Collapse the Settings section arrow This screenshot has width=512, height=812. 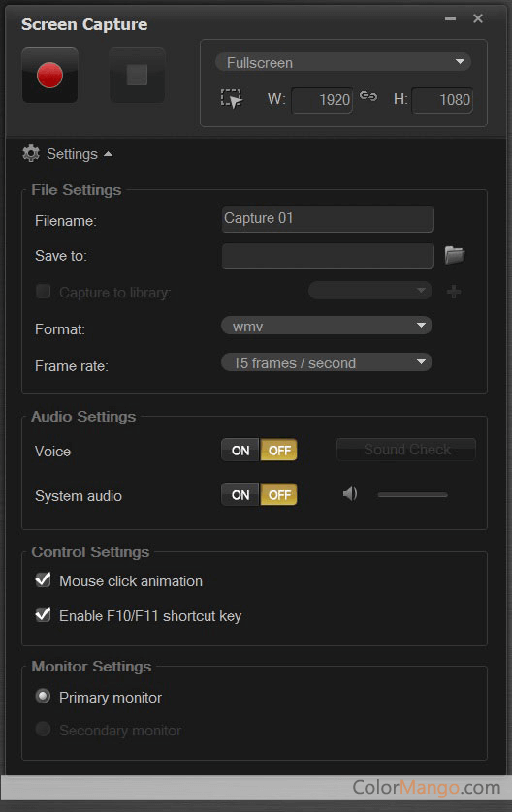pyautogui.click(x=108, y=154)
